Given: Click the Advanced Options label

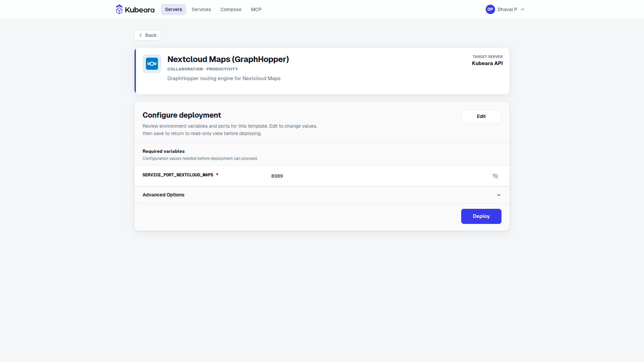Looking at the screenshot, I should (x=163, y=195).
